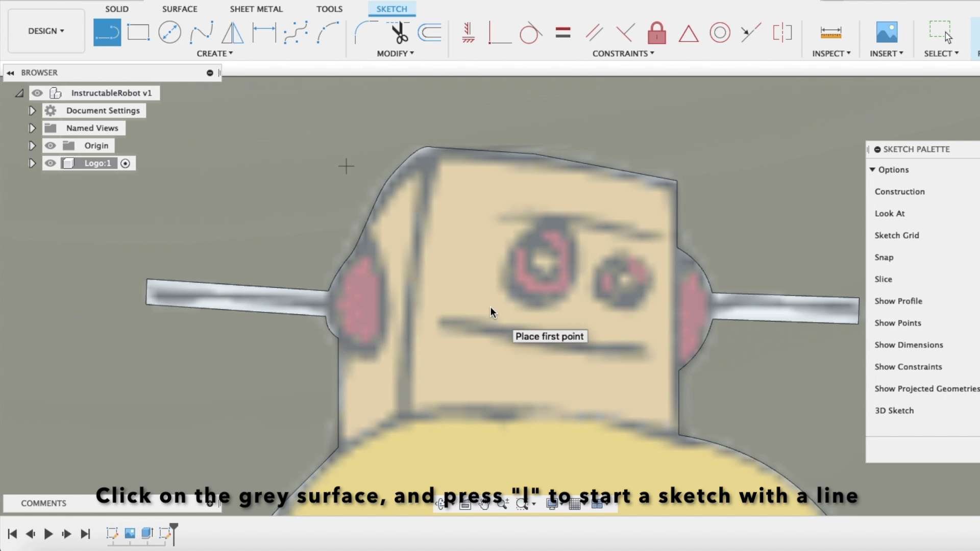
Task: Open the DESIGN workspace dropdown
Action: 46,31
